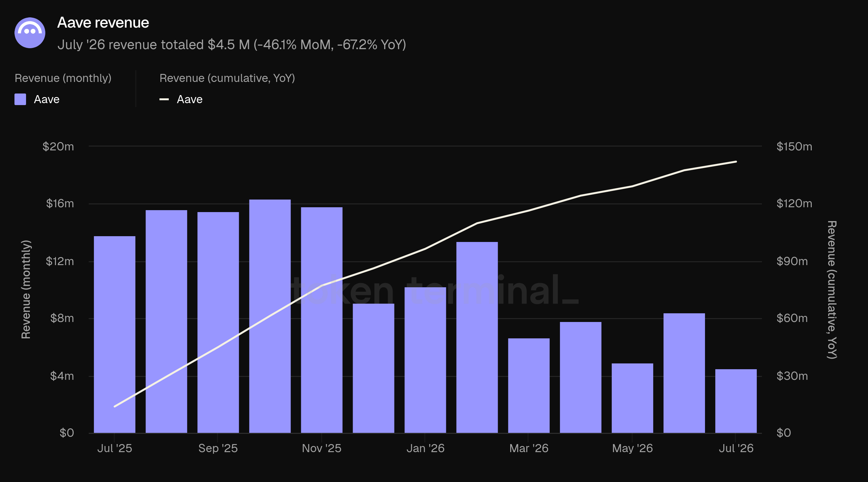Click the "Mar '26" x-axis label
Viewport: 868px width, 482px height.
click(x=529, y=448)
